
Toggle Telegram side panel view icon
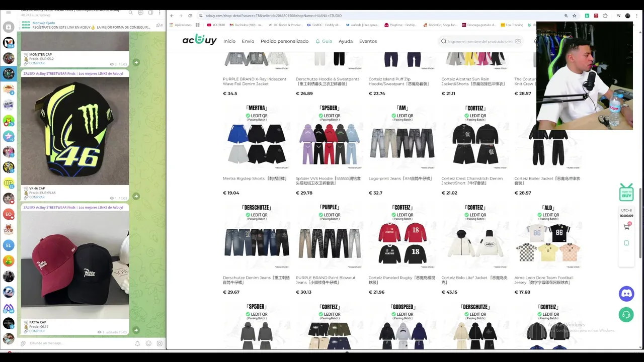click(150, 13)
